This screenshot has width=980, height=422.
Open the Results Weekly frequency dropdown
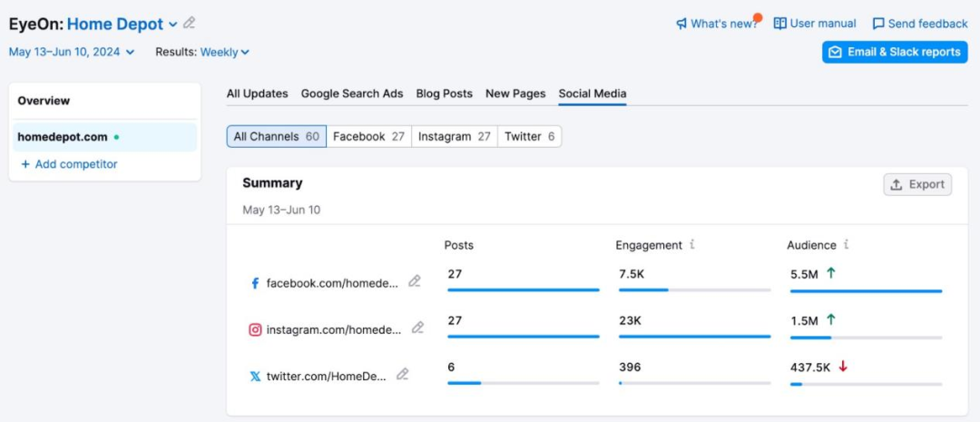224,53
